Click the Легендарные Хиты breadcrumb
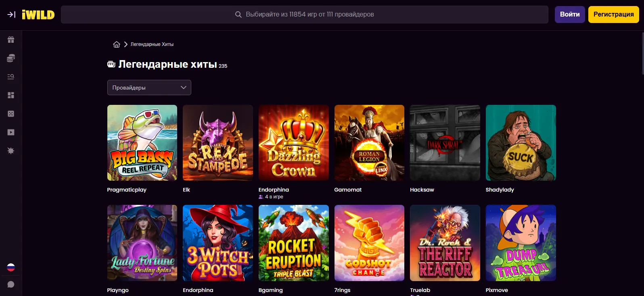This screenshot has height=296, width=644. pyautogui.click(x=152, y=44)
